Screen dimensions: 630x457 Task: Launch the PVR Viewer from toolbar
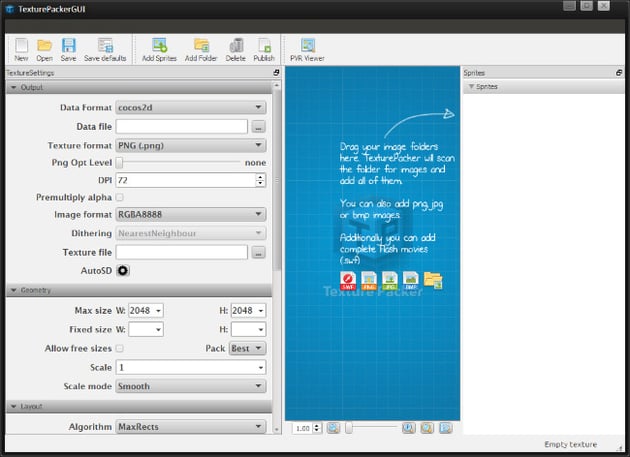pyautogui.click(x=307, y=49)
